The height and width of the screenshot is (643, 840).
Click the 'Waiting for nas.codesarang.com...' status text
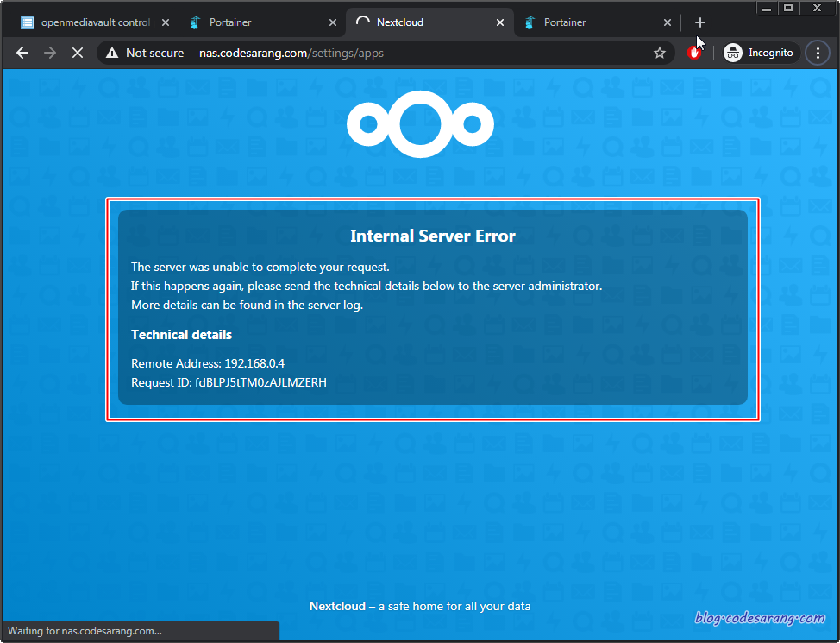click(x=85, y=631)
